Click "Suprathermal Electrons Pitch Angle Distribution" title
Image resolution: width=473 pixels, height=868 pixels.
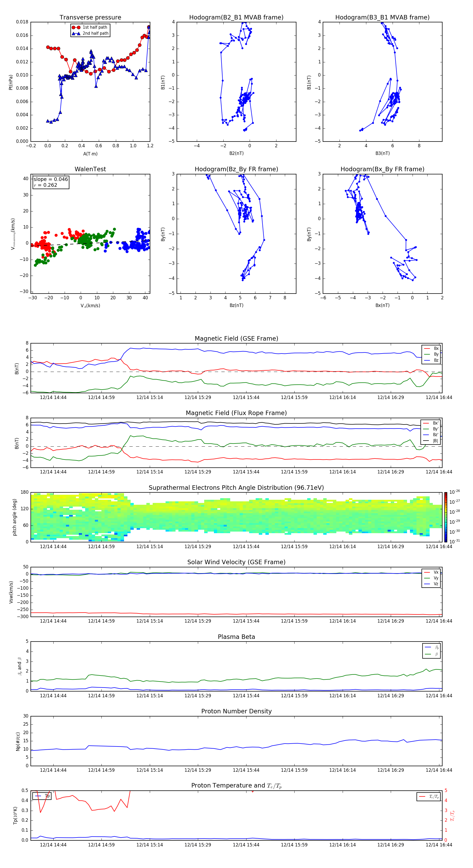point(236,488)
